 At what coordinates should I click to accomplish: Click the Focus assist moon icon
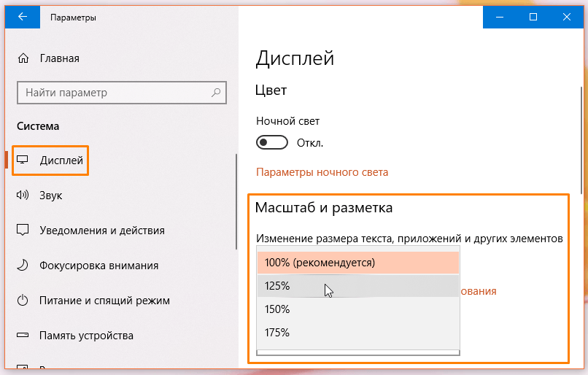point(24,265)
